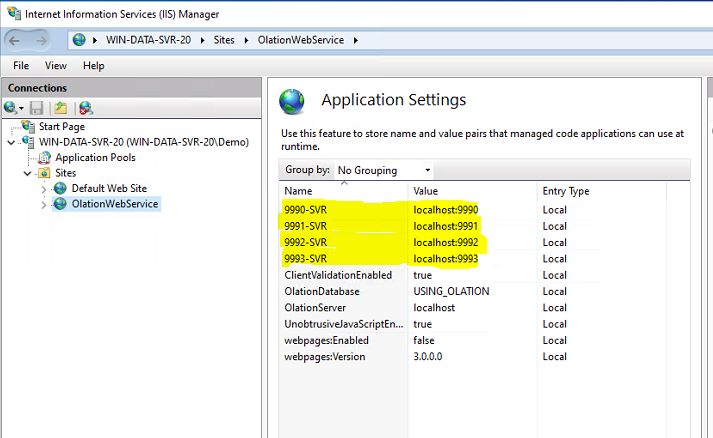Select Start Page in the tree

[x=62, y=126]
